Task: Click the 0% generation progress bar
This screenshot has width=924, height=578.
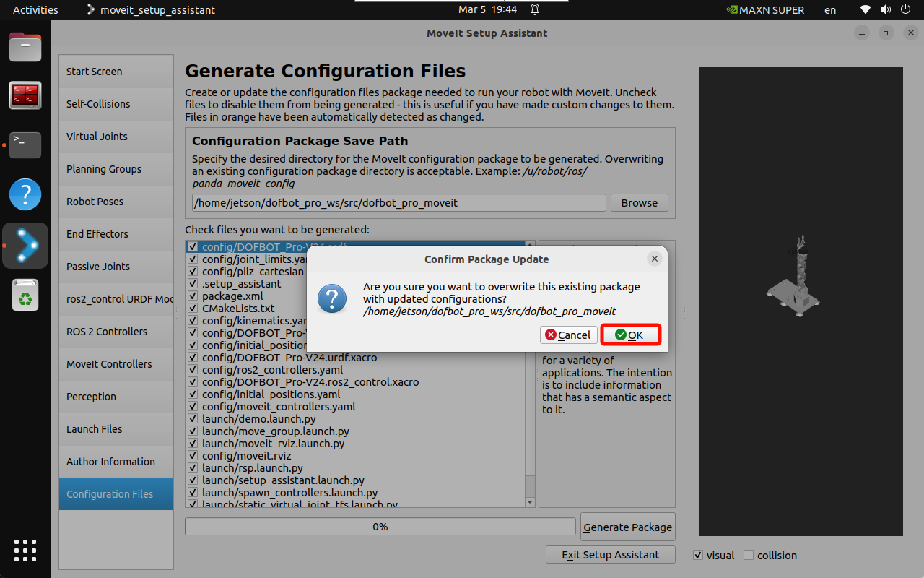Action: click(x=380, y=527)
